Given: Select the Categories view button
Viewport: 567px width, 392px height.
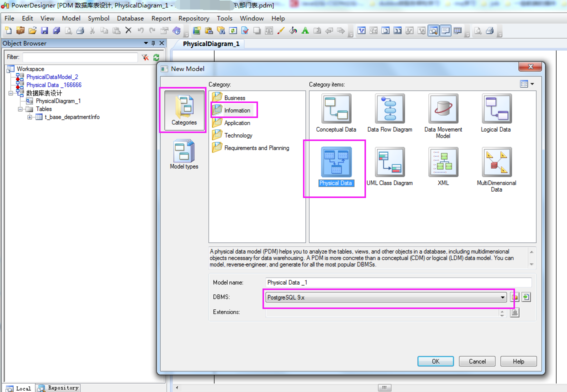Looking at the screenshot, I should pos(184,110).
